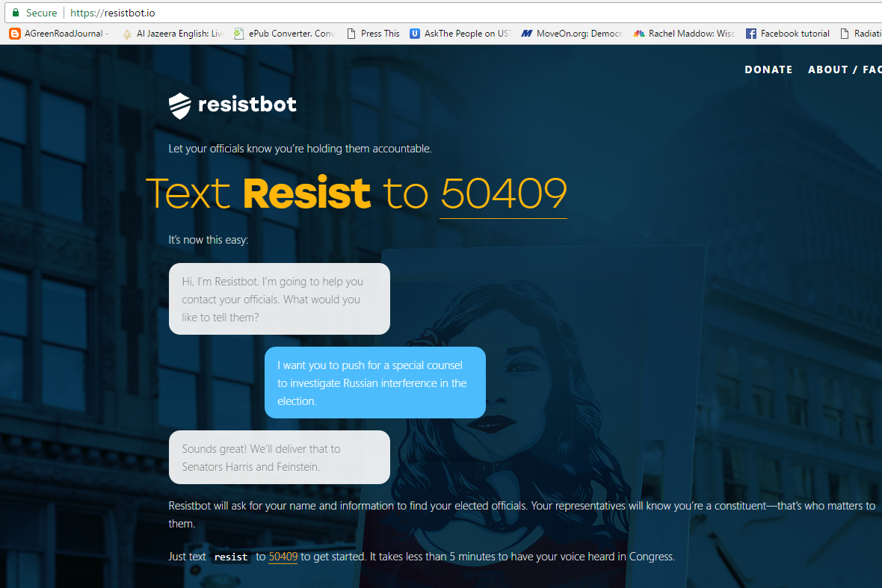Click the DONATE menu item
This screenshot has height=588, width=882.
[x=768, y=69]
